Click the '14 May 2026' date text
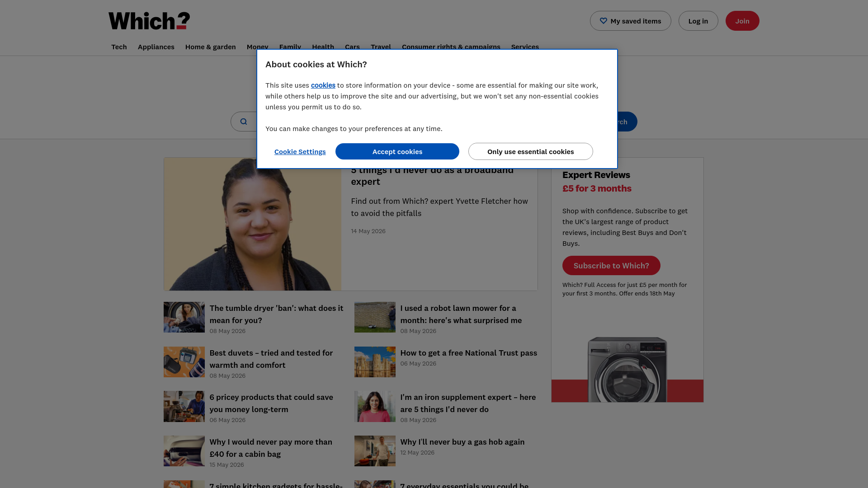This screenshot has height=488, width=868. coord(368,231)
